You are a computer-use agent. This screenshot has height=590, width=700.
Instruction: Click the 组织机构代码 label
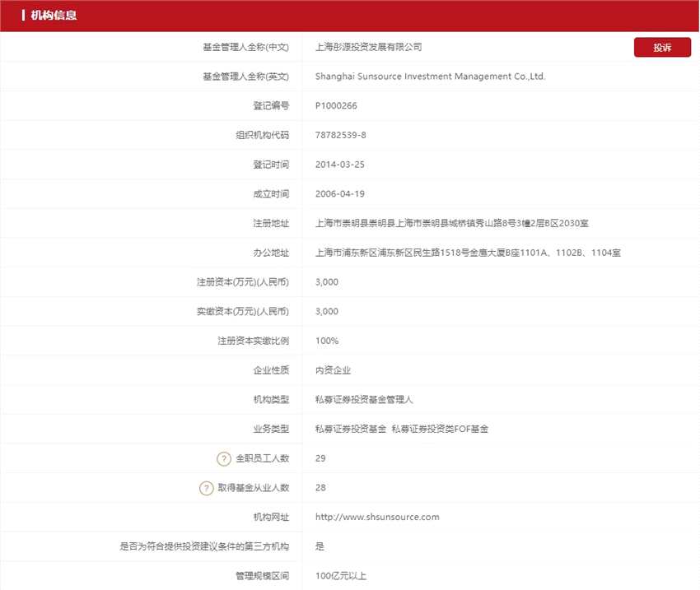(263, 135)
